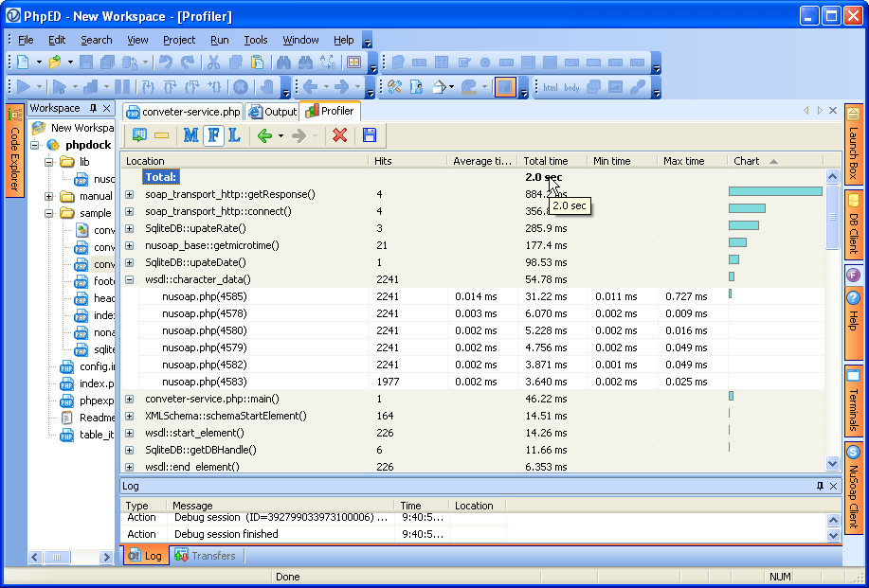
Task: Click the profiler vertical scrollbar thumb
Action: (832, 217)
